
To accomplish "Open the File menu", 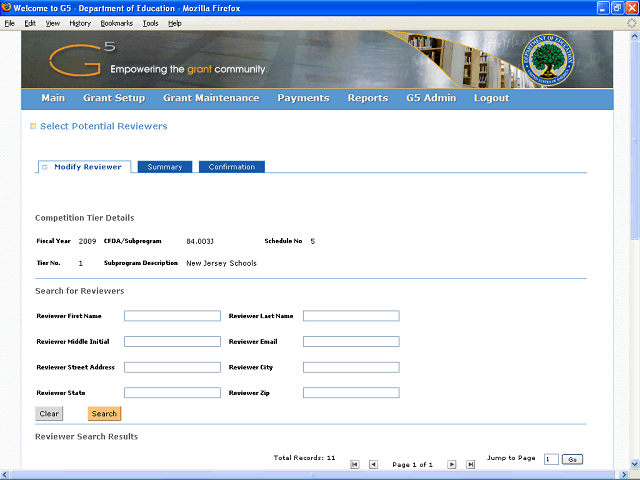I will (9, 23).
